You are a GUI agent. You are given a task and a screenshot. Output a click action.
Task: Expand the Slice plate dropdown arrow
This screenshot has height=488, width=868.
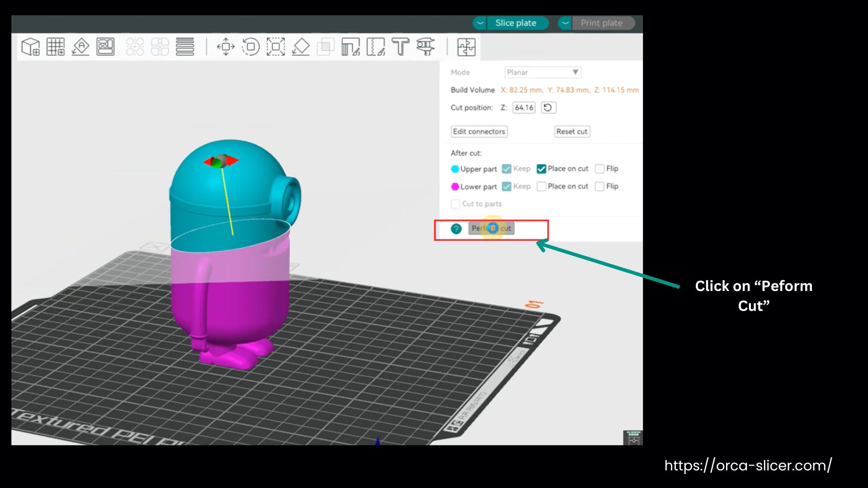(480, 23)
